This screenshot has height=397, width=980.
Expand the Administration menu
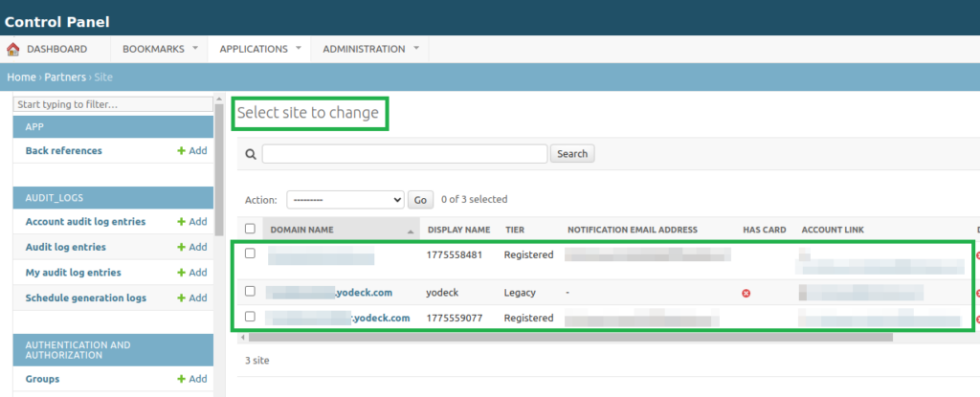[x=371, y=49]
